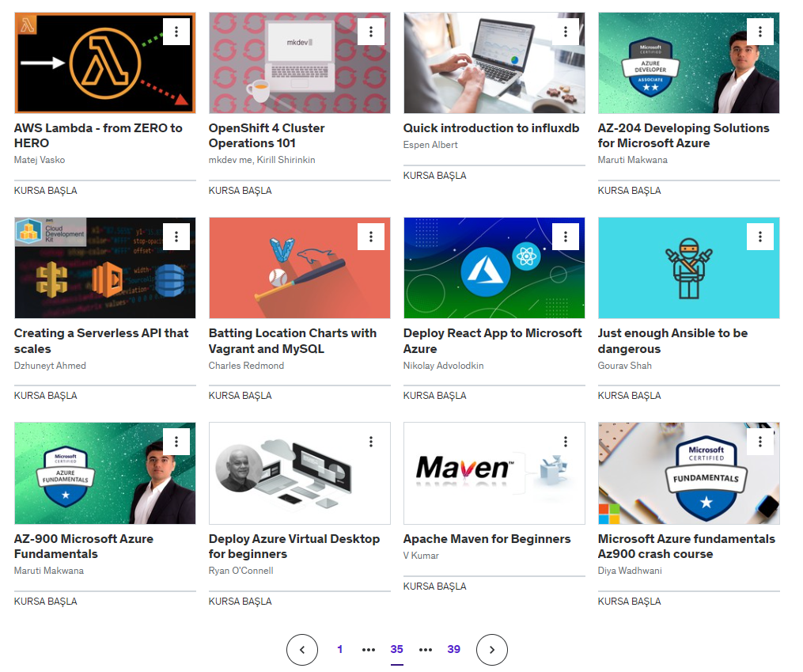Go to previous page arrow
The width and height of the screenshot is (803, 672).
[302, 650]
